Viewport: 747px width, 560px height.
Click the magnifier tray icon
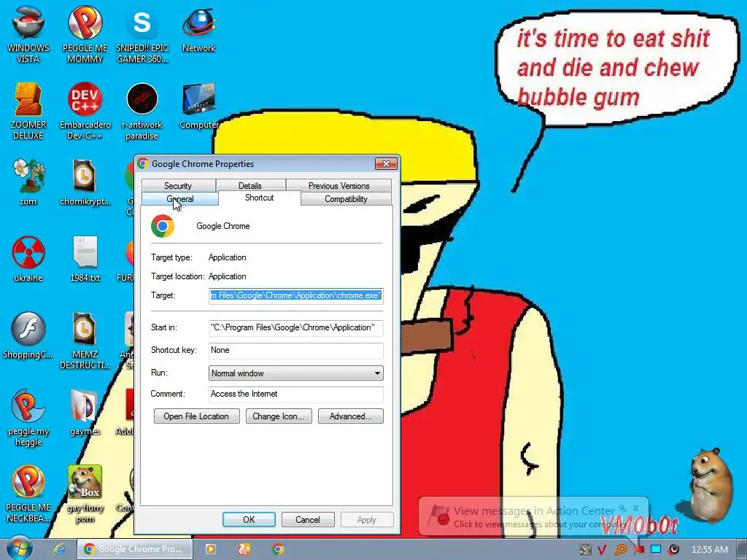(621, 550)
